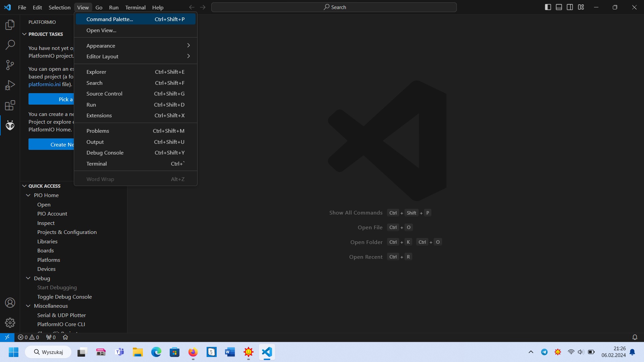Open the Extensions activity bar icon
Image resolution: width=644 pixels, height=362 pixels.
[10, 106]
